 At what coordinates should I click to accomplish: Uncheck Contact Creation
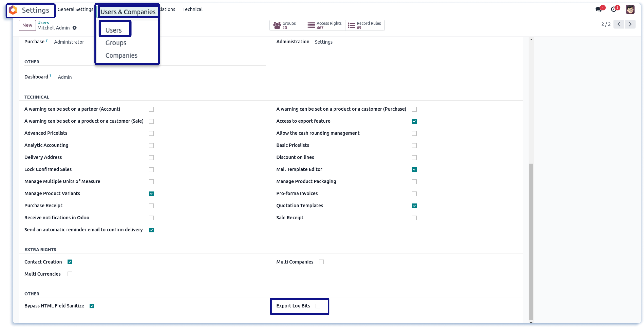click(x=70, y=262)
